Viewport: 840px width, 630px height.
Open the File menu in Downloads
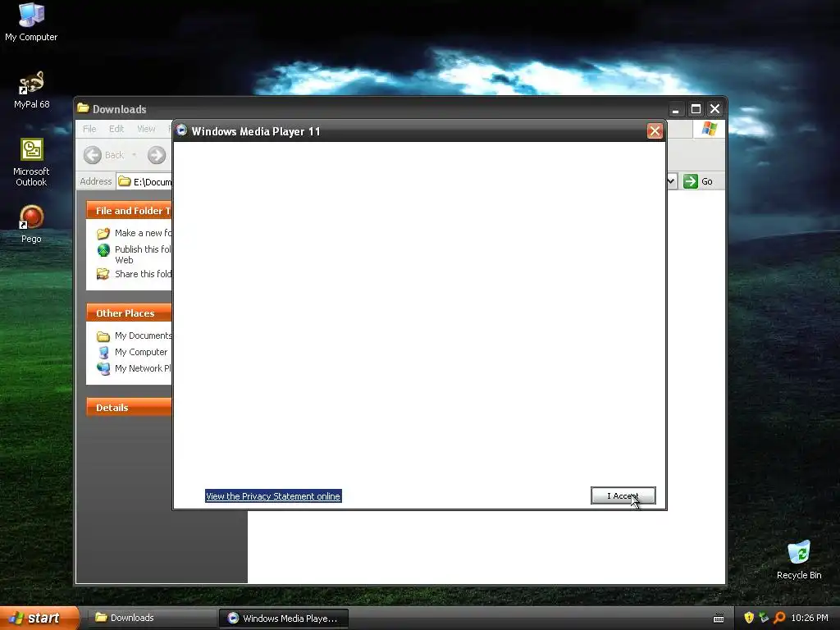click(89, 129)
